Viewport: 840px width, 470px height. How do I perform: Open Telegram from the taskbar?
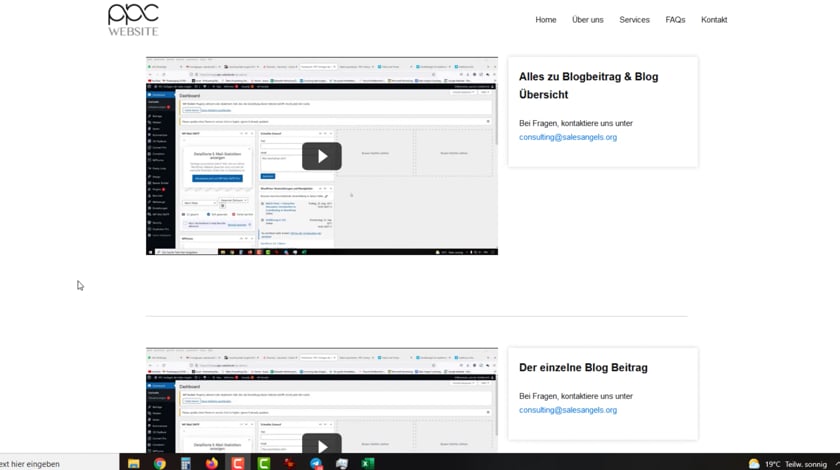[x=316, y=464]
